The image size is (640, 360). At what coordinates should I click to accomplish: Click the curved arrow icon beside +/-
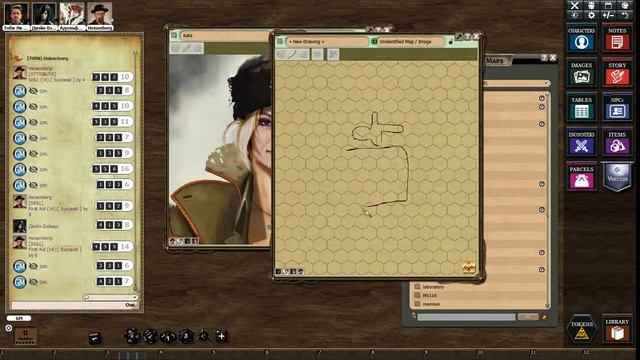625,16
